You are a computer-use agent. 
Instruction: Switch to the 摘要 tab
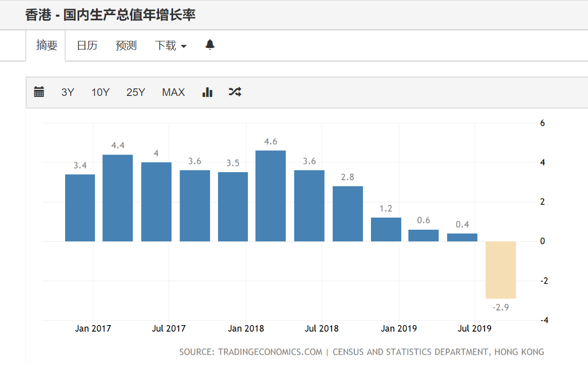(x=47, y=45)
